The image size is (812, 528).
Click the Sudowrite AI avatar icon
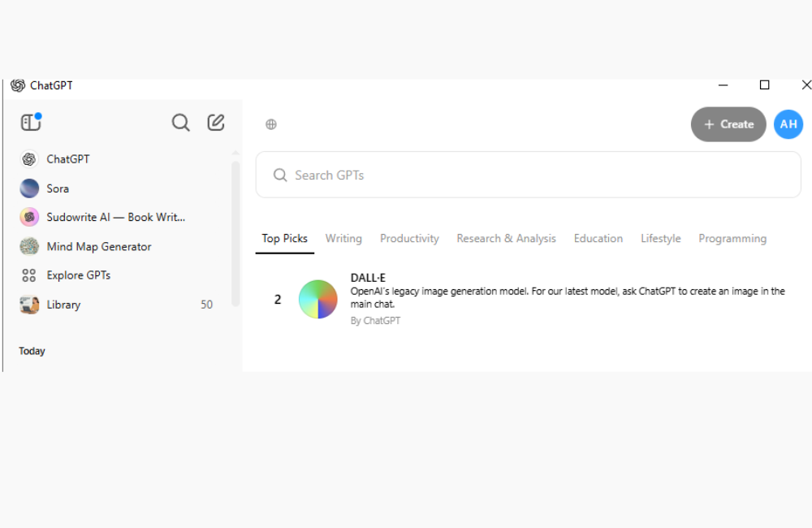[29, 217]
